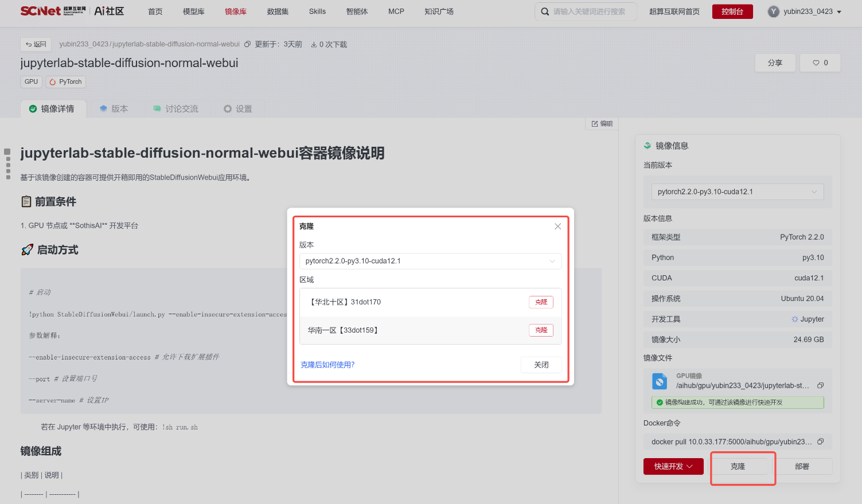The image size is (862, 504).
Task: Click the py3.10 Python value
Action: coord(813,257)
